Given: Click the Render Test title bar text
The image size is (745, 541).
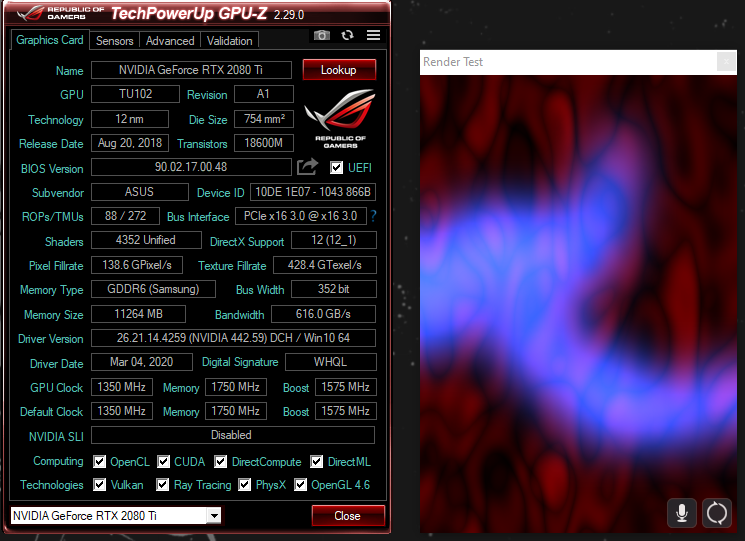Looking at the screenshot, I should pyautogui.click(x=453, y=62).
